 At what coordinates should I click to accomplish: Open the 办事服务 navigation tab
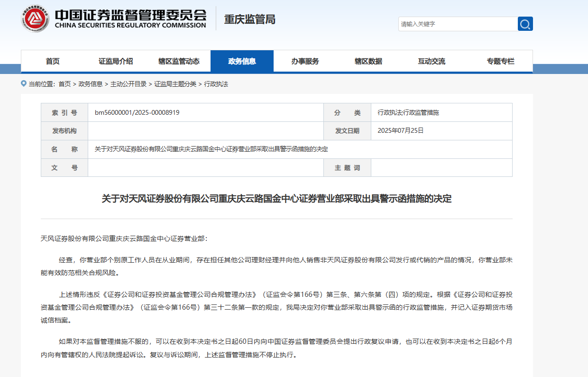pyautogui.click(x=305, y=61)
